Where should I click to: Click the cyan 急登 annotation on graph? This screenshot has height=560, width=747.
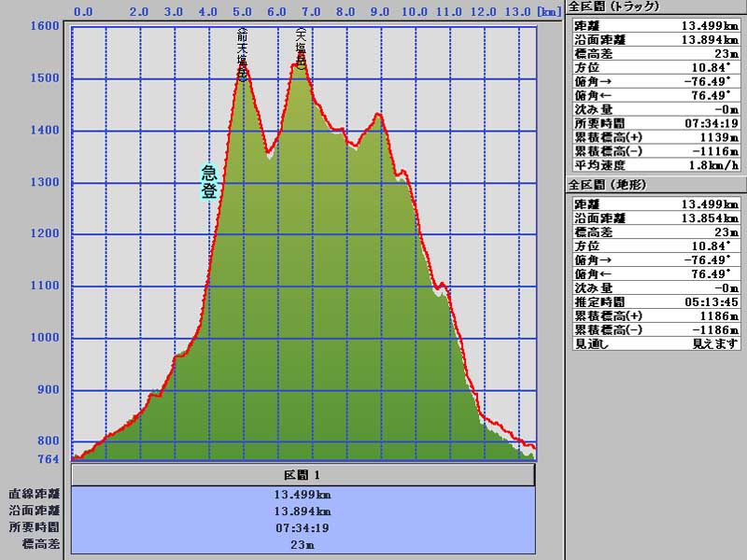coord(209,182)
